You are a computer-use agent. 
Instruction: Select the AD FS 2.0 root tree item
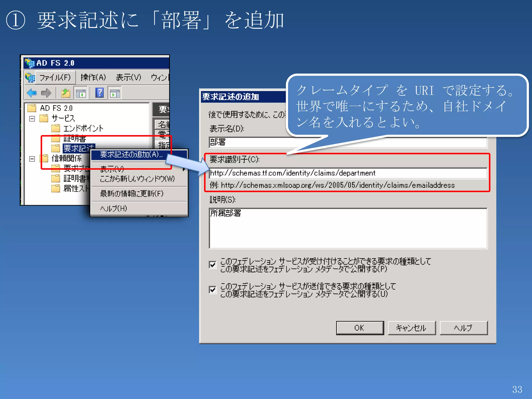(56, 108)
